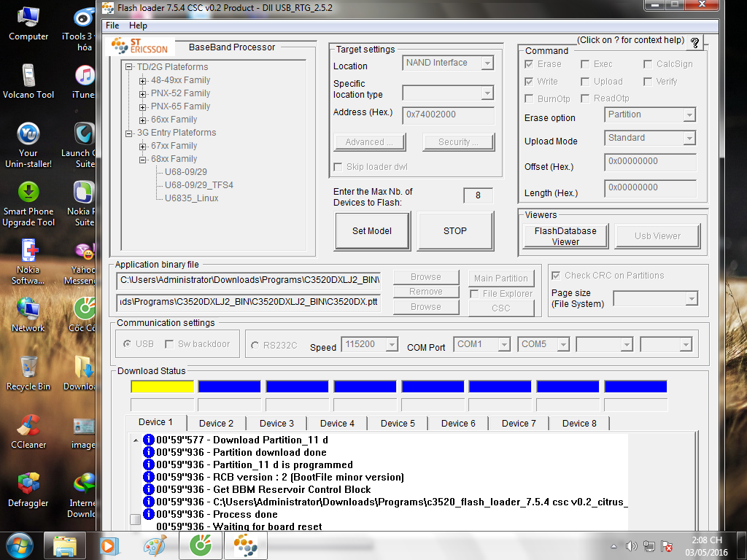The image size is (747, 560).
Task: Click the Windows Start button
Action: point(19,545)
